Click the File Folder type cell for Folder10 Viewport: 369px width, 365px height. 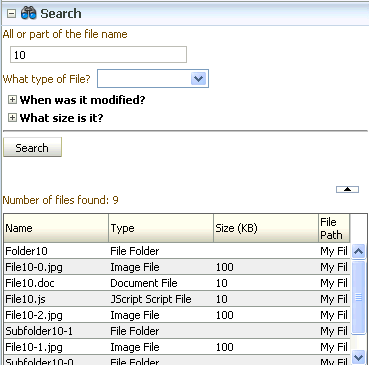(x=161, y=251)
